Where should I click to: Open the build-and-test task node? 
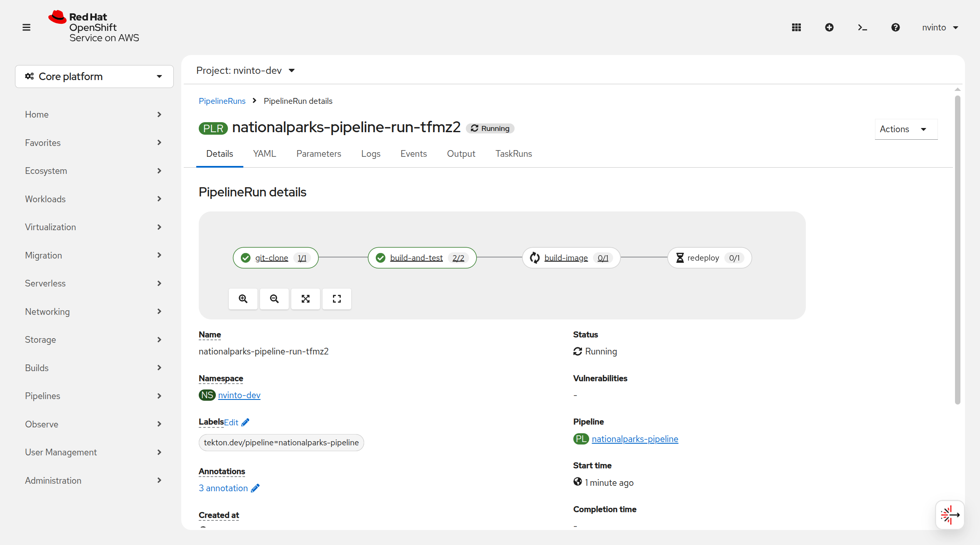click(422, 258)
